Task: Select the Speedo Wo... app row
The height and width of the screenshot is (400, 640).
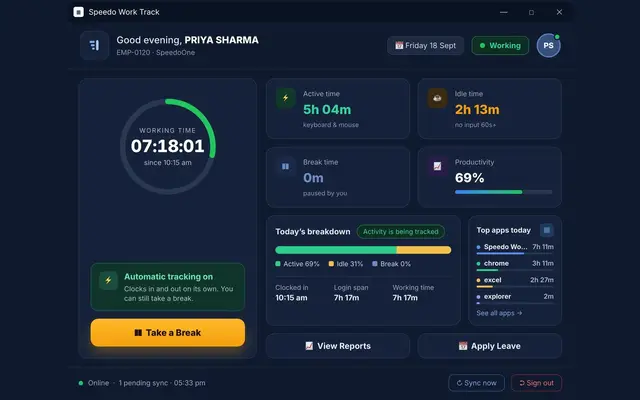Action: [x=515, y=248]
